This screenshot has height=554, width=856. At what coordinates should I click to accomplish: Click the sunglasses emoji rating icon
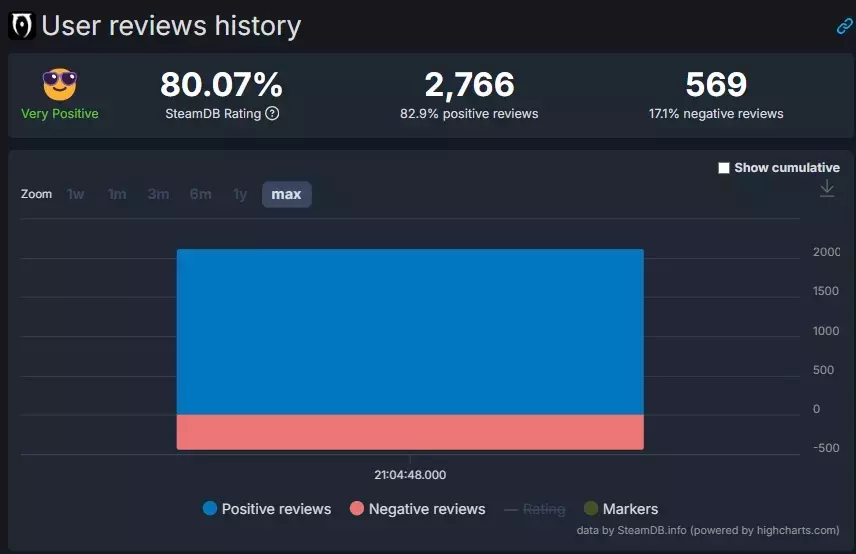(60, 85)
